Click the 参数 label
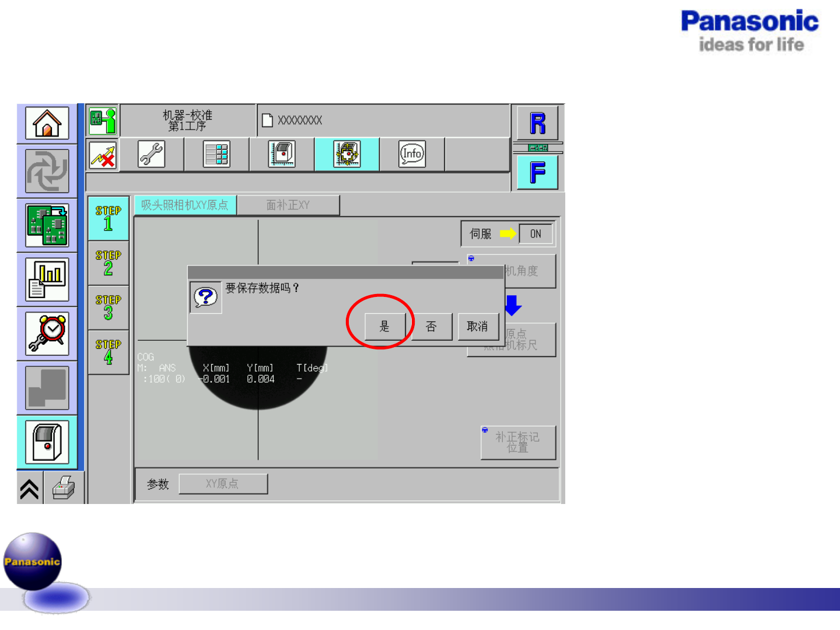 158,484
